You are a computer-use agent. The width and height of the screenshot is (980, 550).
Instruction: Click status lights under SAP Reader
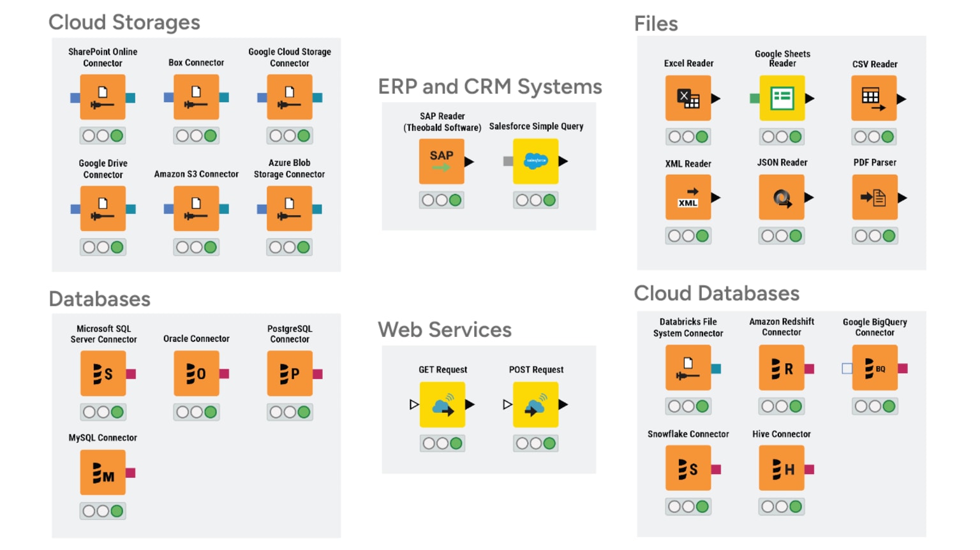coord(442,200)
